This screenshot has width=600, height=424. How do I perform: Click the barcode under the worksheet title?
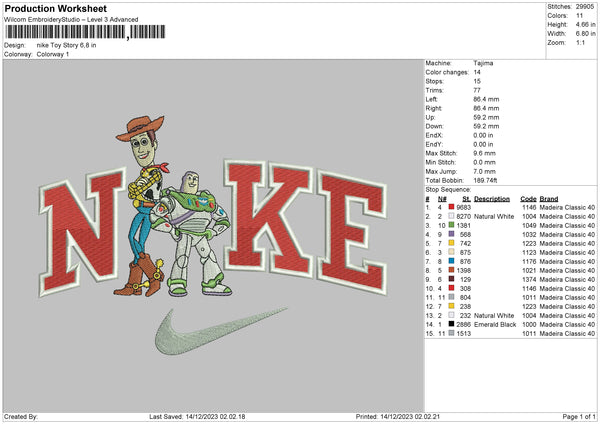[x=85, y=32]
